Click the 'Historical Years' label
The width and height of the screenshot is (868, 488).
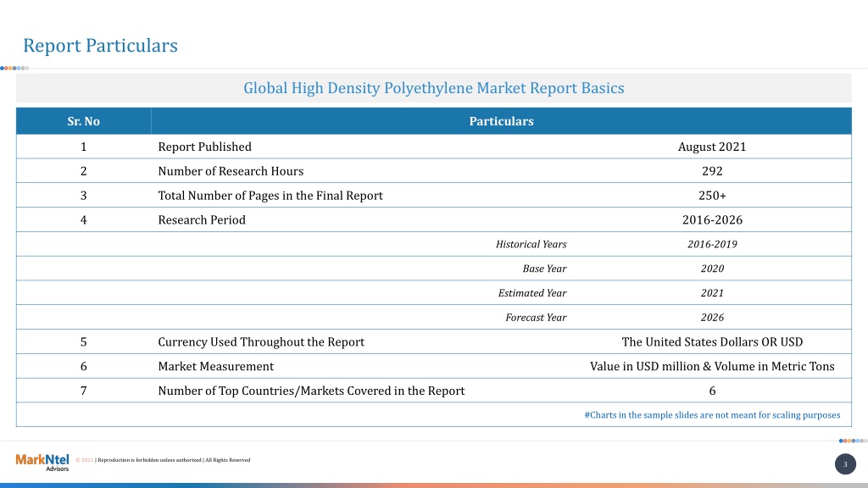point(531,244)
